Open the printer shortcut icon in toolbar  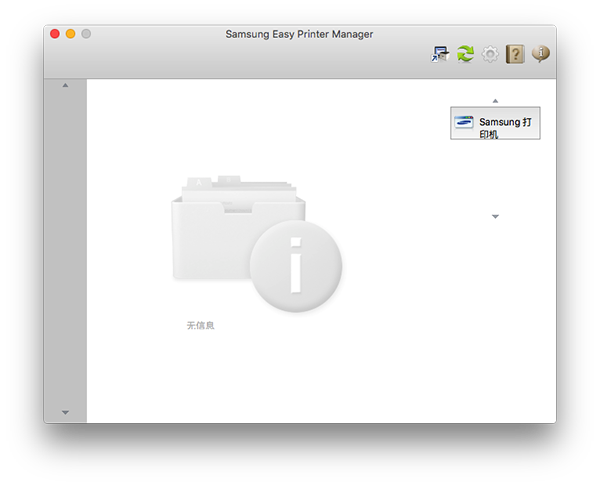440,55
